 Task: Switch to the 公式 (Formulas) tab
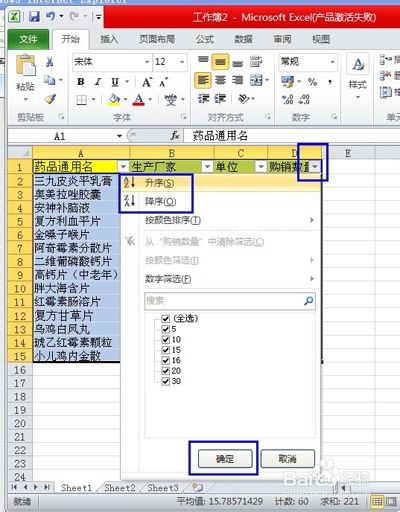(204, 39)
